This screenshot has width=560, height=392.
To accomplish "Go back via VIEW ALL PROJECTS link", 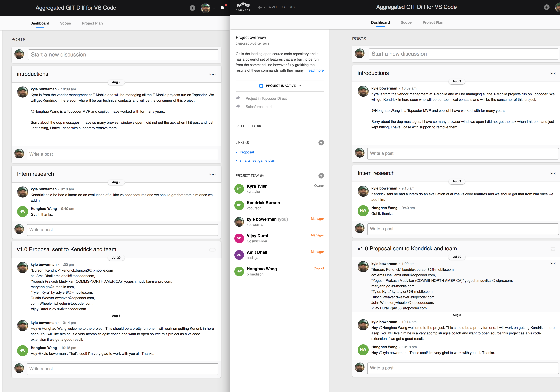I will pyautogui.click(x=276, y=7).
